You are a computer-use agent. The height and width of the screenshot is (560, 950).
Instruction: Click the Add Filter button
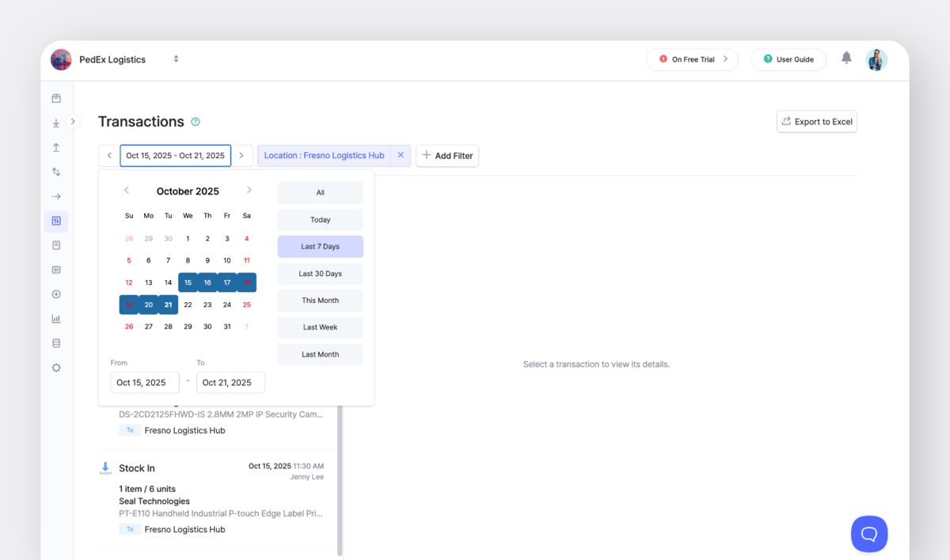click(447, 156)
